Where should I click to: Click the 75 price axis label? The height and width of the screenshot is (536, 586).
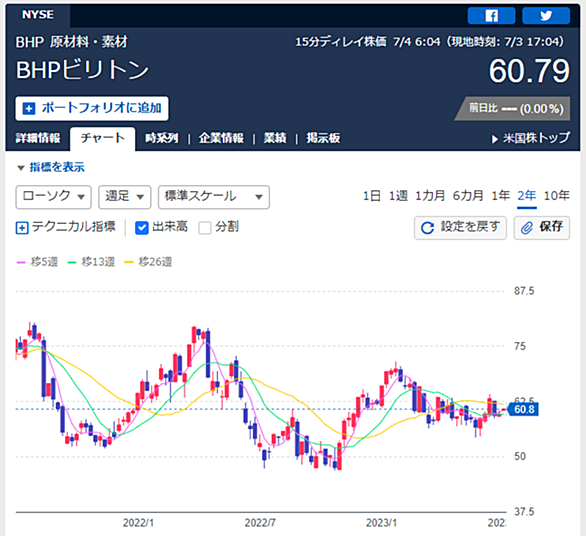point(520,346)
